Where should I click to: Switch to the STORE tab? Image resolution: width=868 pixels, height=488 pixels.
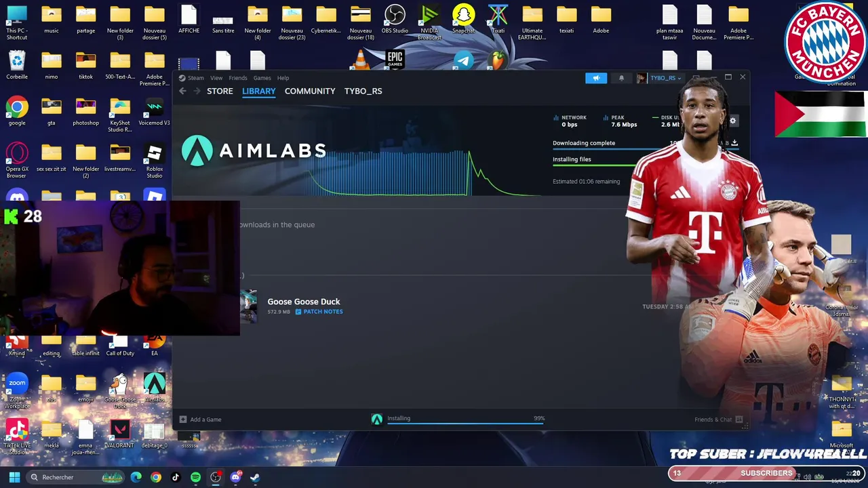(x=220, y=91)
